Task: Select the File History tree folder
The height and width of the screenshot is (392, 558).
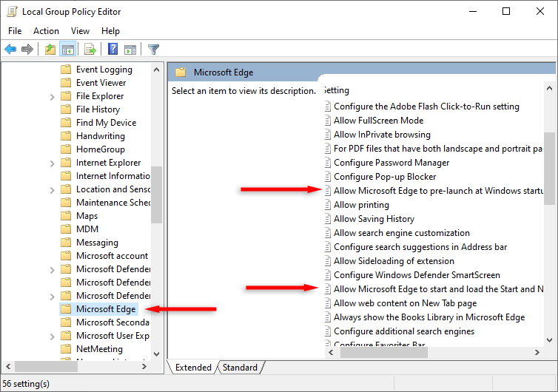Action: point(98,109)
